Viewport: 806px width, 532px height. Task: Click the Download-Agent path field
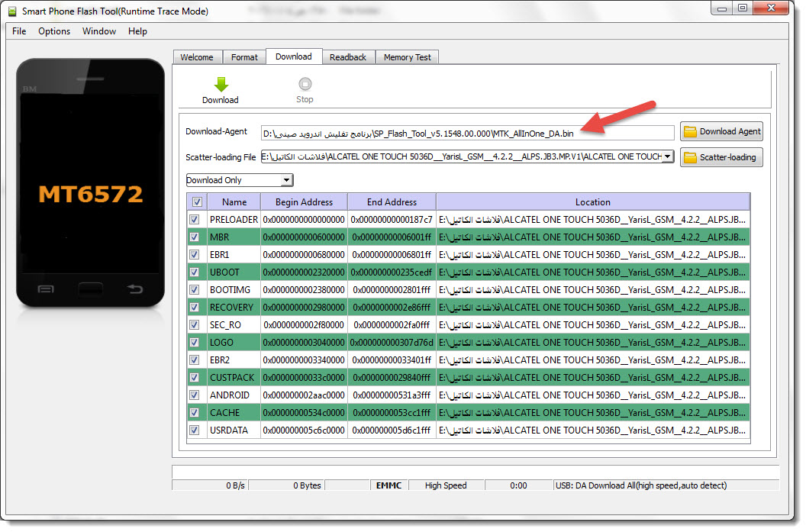coord(467,134)
